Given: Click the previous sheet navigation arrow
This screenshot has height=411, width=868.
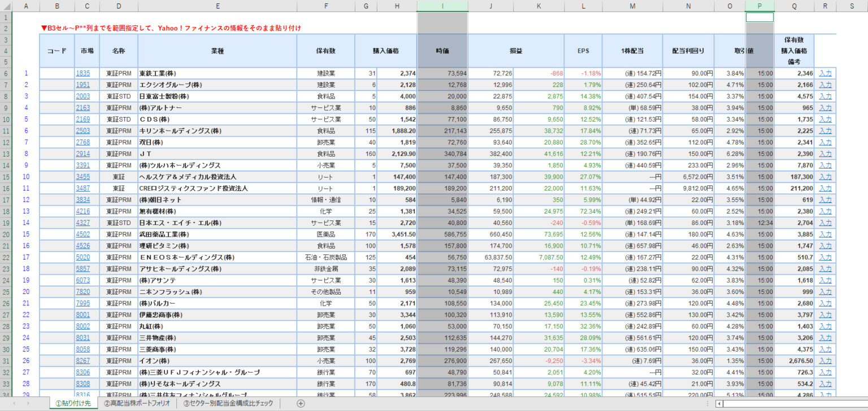Looking at the screenshot, I should point(13,403).
